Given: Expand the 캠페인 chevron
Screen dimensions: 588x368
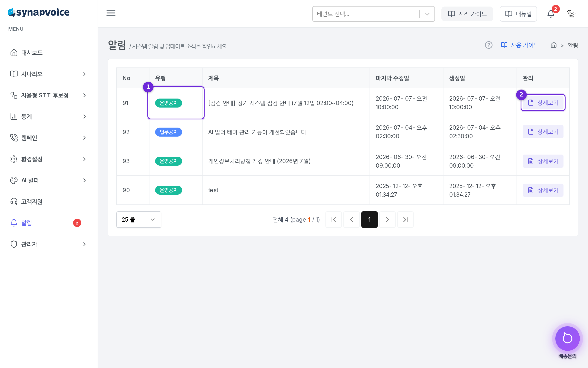Looking at the screenshot, I should pyautogui.click(x=84, y=138).
